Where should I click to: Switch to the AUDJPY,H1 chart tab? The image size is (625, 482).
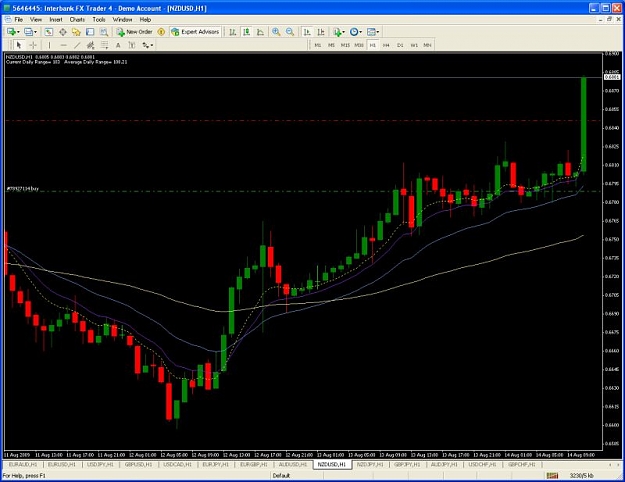[x=444, y=464]
